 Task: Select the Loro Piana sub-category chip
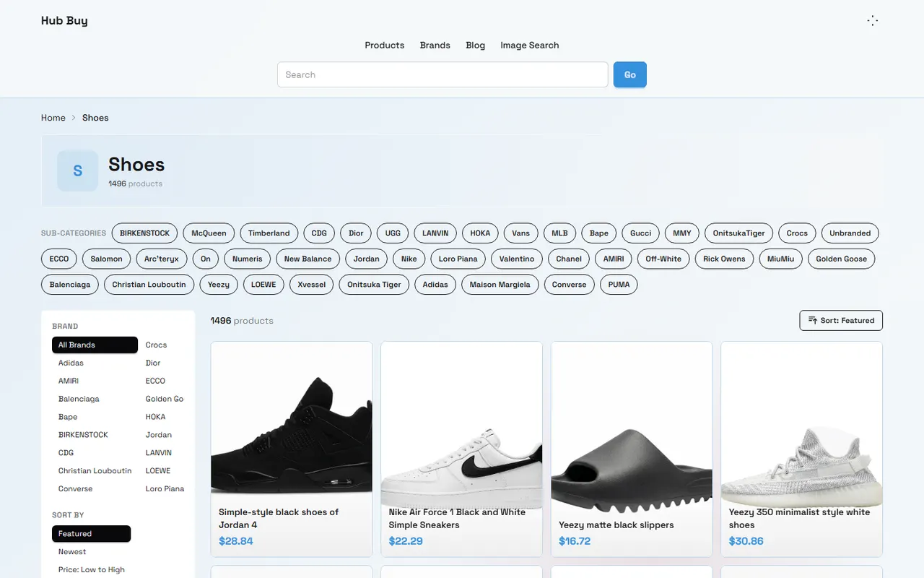(x=458, y=259)
